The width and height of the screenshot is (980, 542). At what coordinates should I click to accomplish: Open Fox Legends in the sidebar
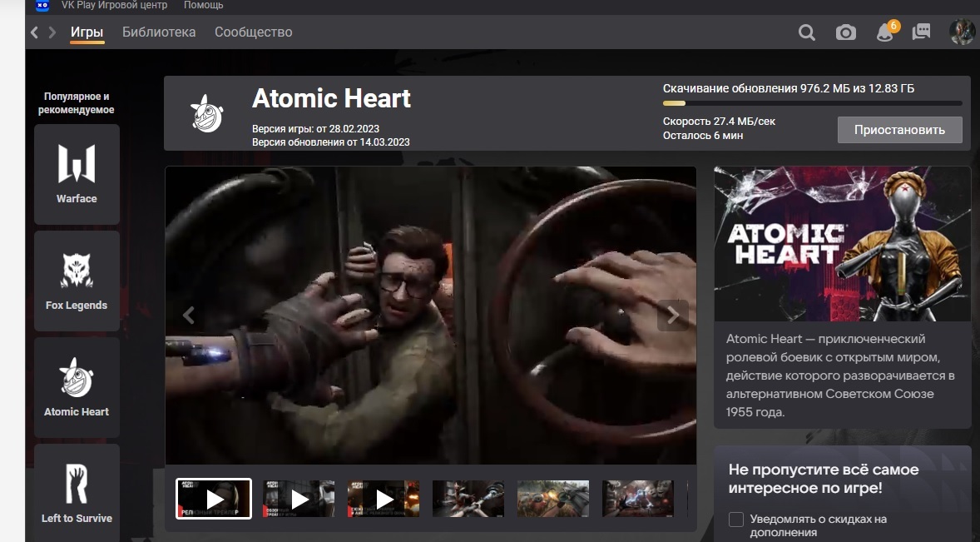[x=77, y=281]
